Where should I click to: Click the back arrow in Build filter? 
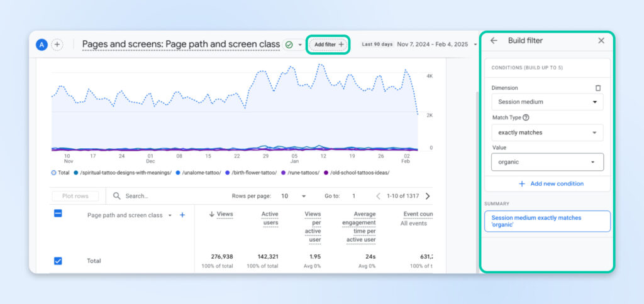coord(494,41)
